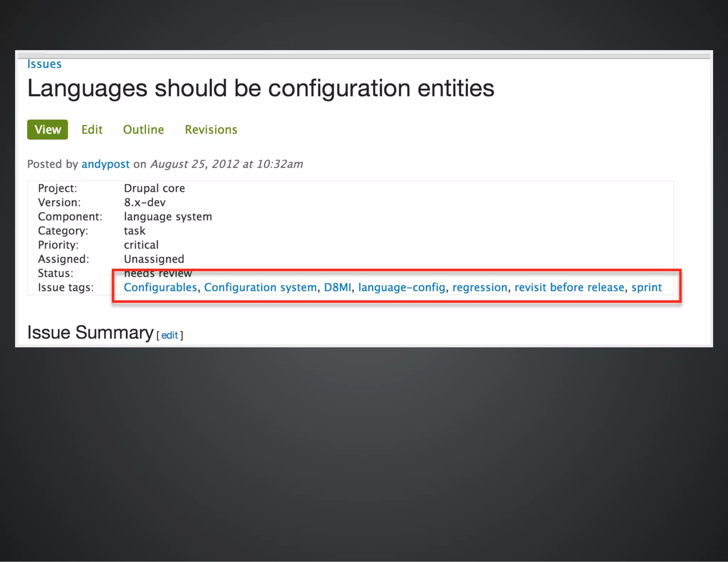
Task: Open the Revisions tab
Action: [x=211, y=130]
